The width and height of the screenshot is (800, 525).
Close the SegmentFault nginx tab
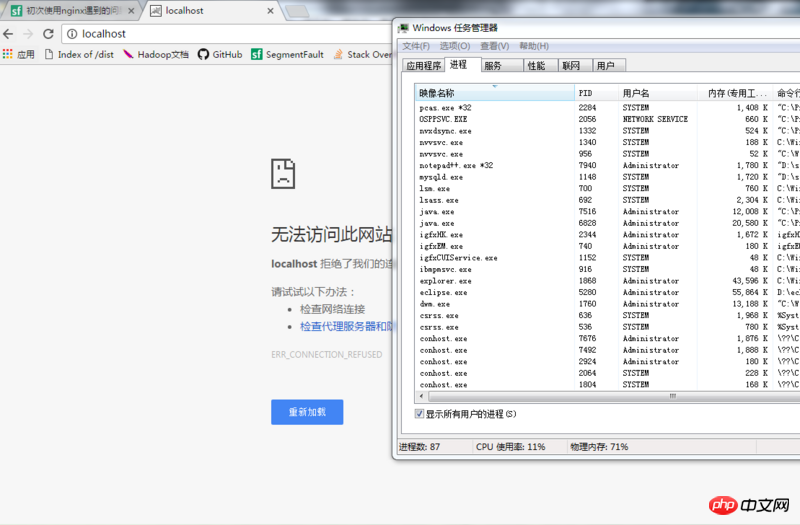point(131,11)
